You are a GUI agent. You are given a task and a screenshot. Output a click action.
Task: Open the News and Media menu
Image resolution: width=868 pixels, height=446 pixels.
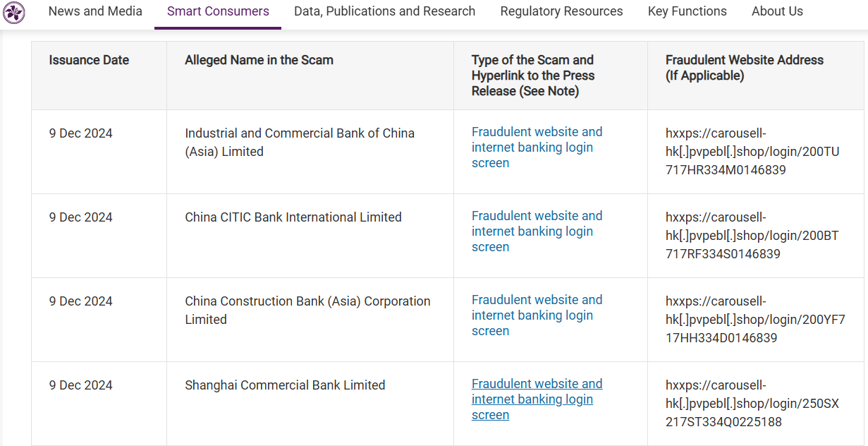point(95,11)
